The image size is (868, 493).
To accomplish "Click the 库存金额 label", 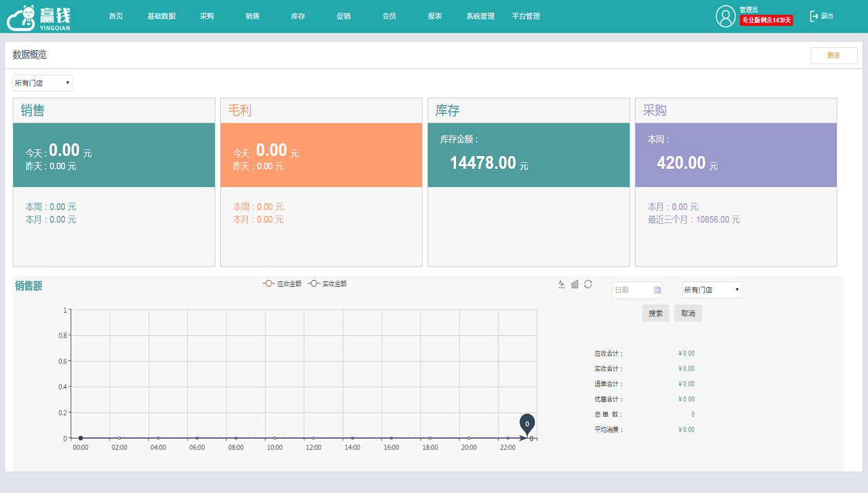I will [x=459, y=139].
